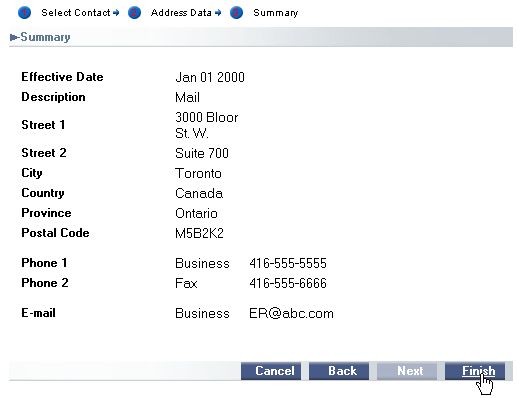Screen dimensions: 517x398
Task: Click the fax number 416-555-6666
Action: point(288,283)
